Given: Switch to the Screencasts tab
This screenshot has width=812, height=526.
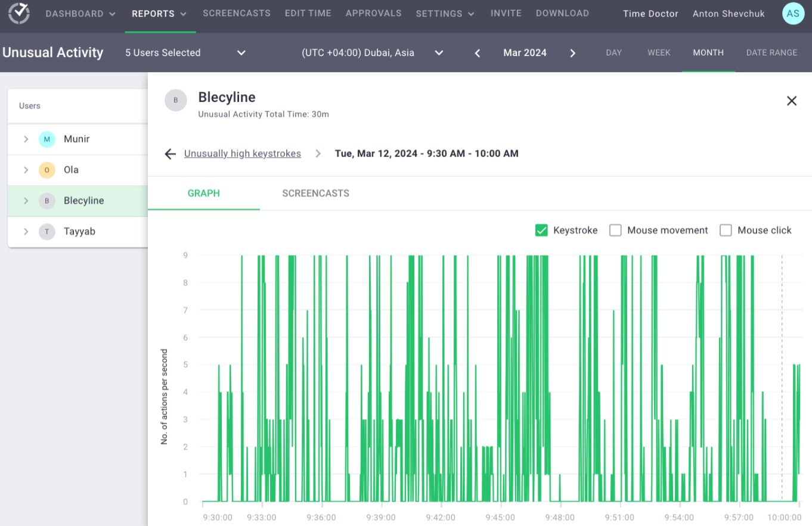Looking at the screenshot, I should click(x=315, y=193).
